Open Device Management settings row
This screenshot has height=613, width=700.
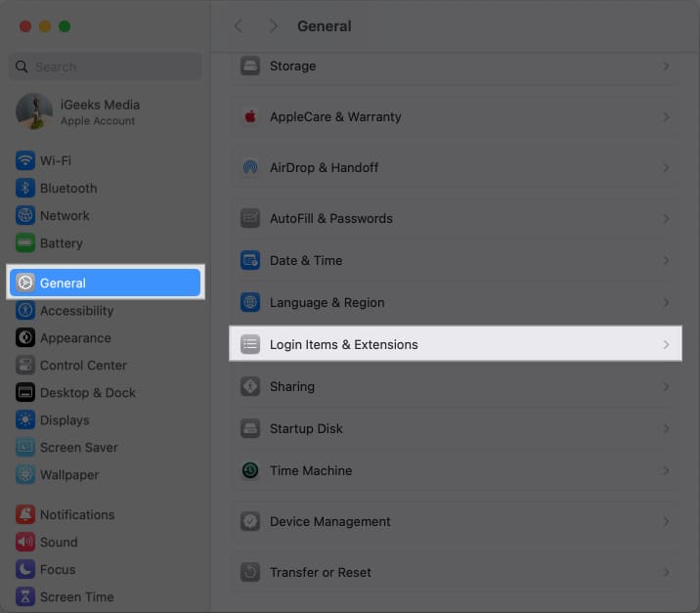pos(456,521)
